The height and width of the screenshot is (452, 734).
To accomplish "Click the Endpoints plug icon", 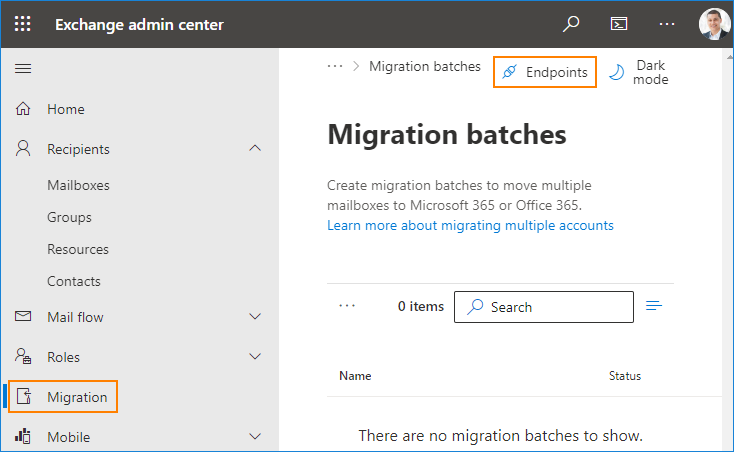I will pos(509,72).
